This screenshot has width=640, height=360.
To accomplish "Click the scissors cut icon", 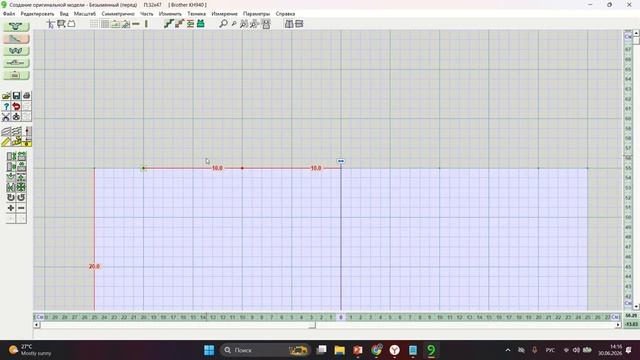I will (6, 117).
